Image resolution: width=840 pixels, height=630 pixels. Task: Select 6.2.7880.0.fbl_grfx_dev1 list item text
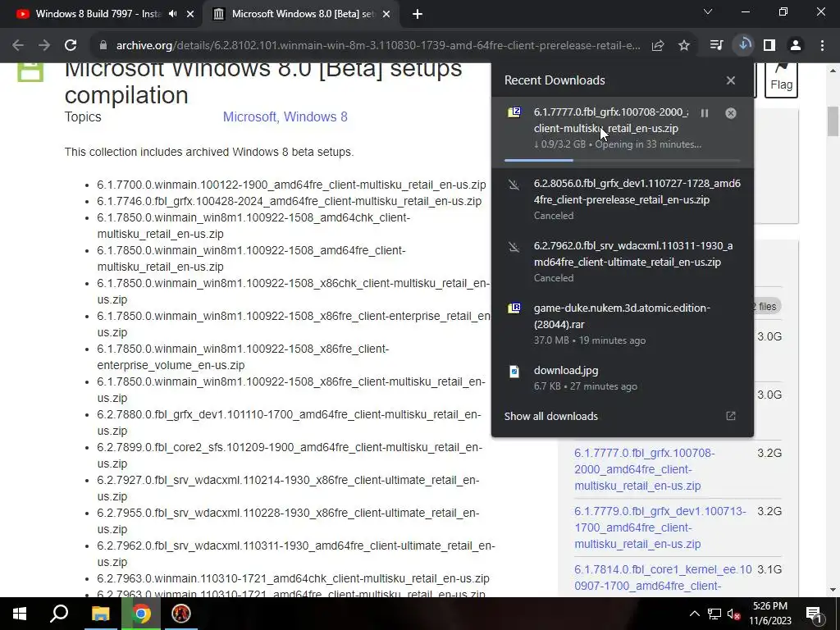290,422
